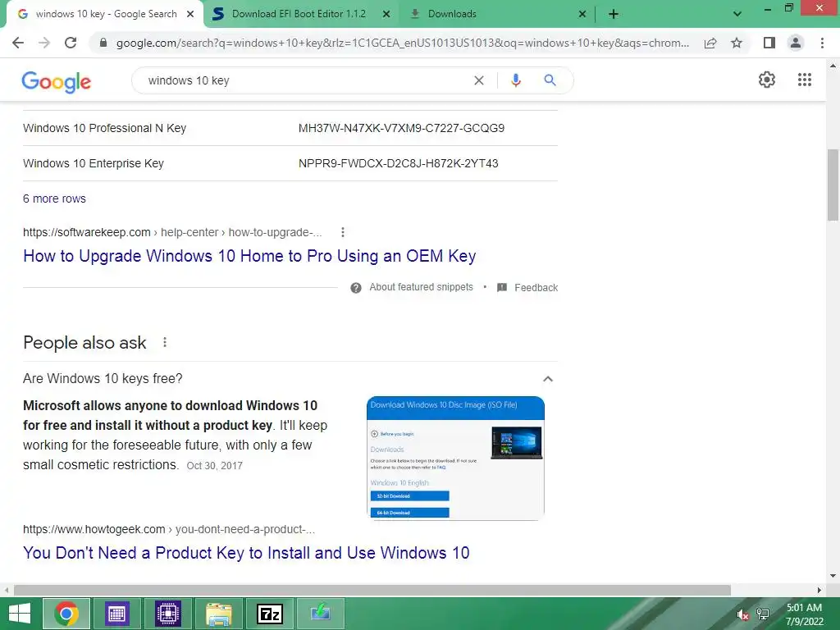The width and height of the screenshot is (840, 630).
Task: Clear the search box text
Action: (479, 80)
